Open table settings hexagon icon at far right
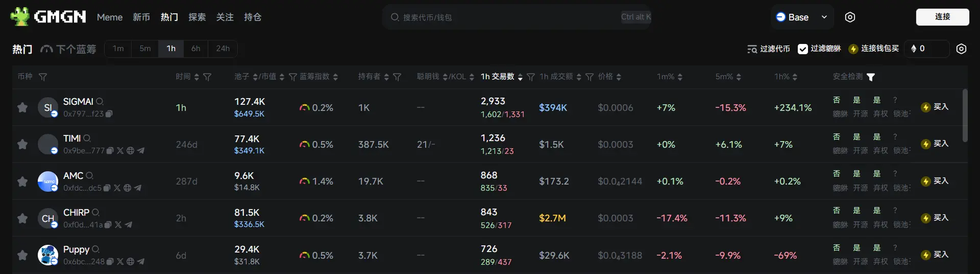980x274 pixels. [961, 49]
